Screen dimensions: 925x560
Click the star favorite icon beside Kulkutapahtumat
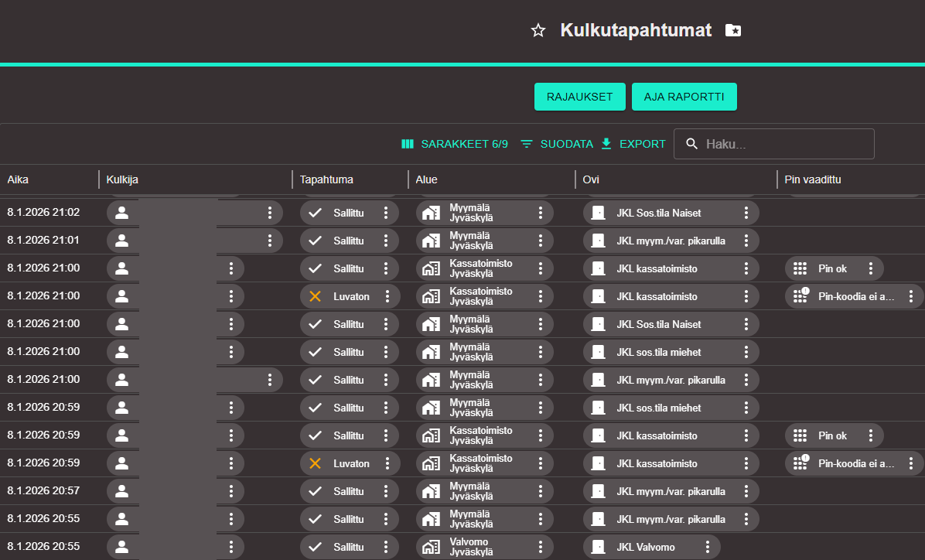coord(538,31)
